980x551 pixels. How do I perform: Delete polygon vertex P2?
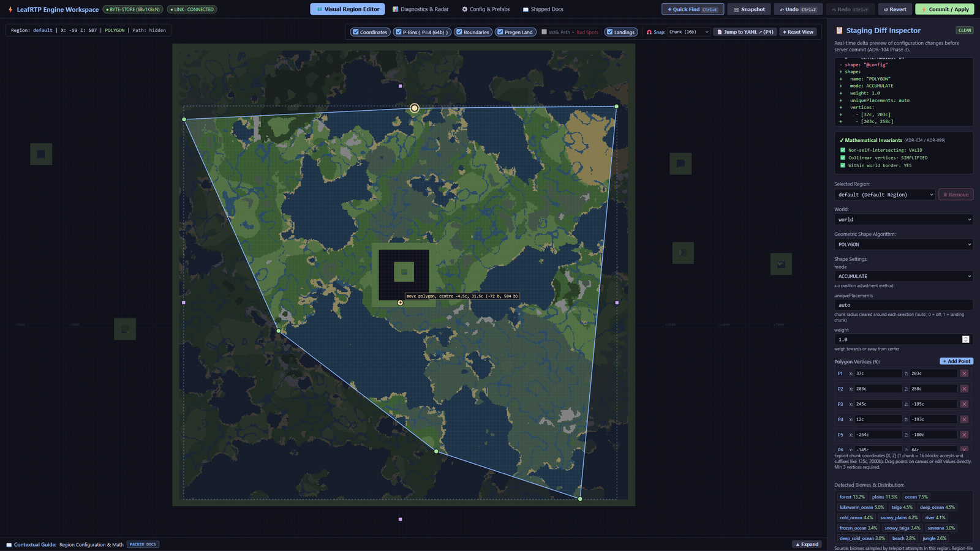click(x=964, y=389)
